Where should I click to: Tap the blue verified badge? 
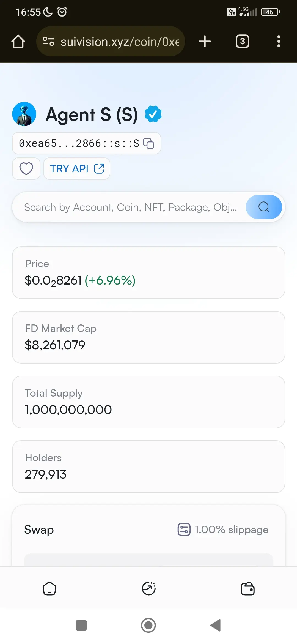(x=153, y=114)
